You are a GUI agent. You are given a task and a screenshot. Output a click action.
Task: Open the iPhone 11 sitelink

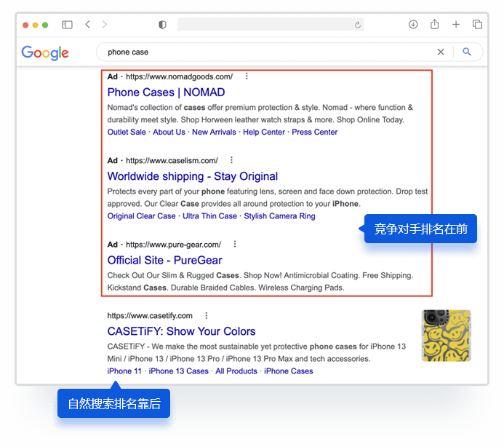(x=124, y=371)
